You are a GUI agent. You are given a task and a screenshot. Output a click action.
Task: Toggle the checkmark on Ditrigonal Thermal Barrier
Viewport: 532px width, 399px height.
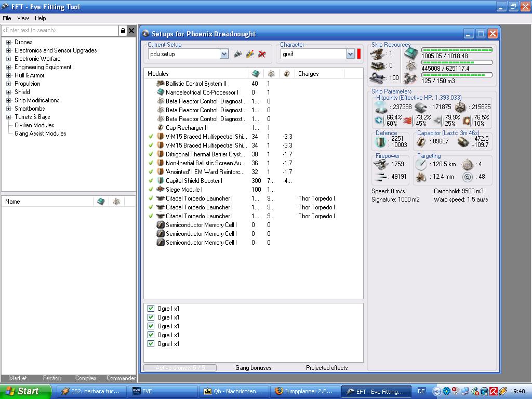(x=151, y=154)
